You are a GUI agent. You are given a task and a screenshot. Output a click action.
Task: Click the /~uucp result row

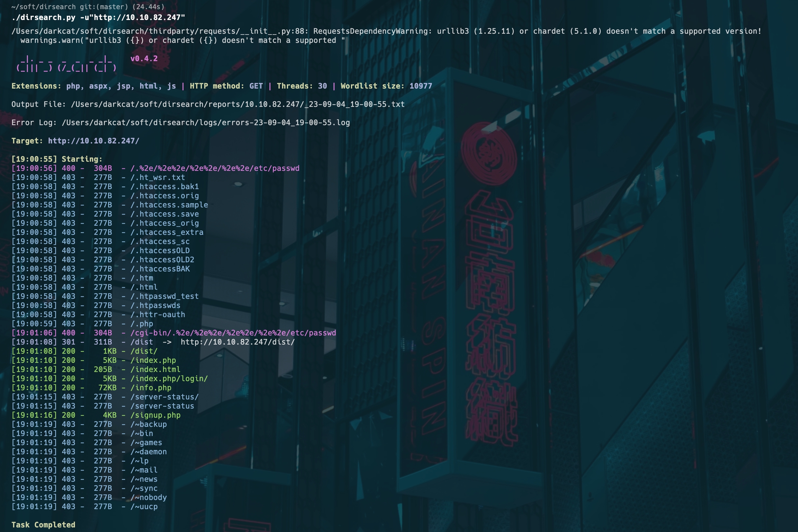(85, 507)
